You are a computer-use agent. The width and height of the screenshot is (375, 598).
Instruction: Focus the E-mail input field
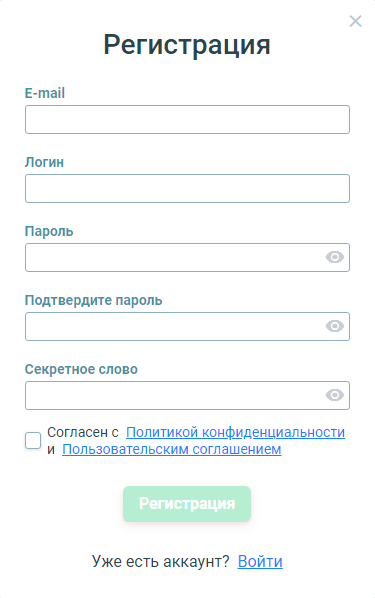coord(187,119)
